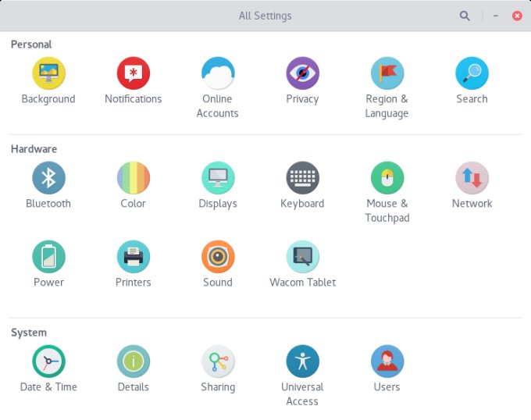Open the Sharing settings panel
This screenshot has width=531, height=420.
(218, 362)
